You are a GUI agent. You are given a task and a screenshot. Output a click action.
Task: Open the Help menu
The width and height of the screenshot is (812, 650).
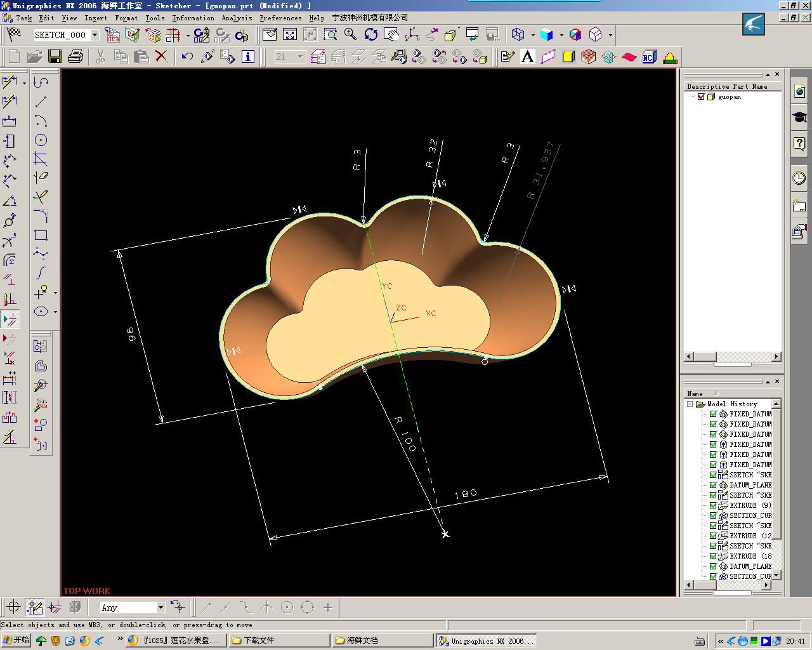(x=317, y=18)
